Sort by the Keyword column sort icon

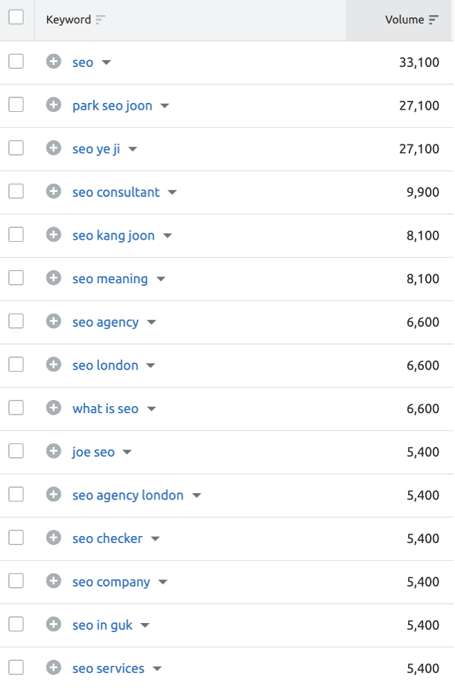[x=100, y=20]
